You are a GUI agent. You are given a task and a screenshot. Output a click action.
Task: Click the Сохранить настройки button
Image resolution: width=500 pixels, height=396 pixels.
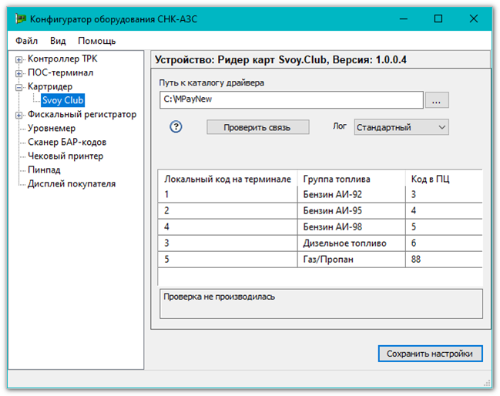[430, 354]
